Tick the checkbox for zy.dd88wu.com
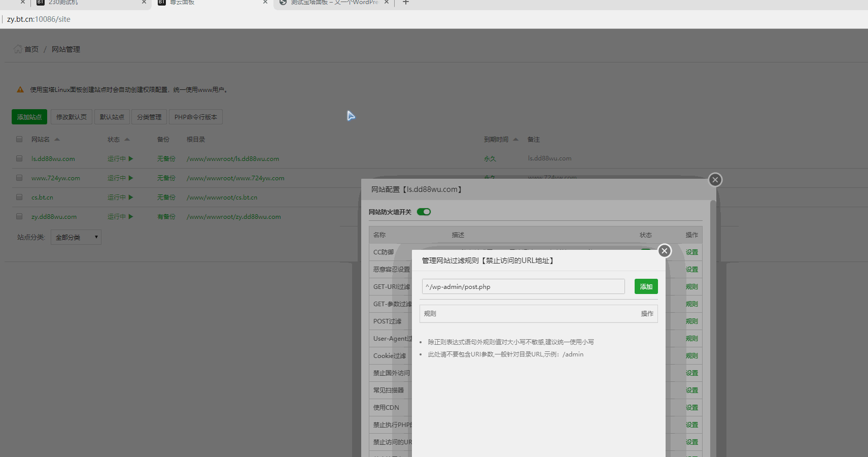The width and height of the screenshot is (868, 457). coord(19,216)
